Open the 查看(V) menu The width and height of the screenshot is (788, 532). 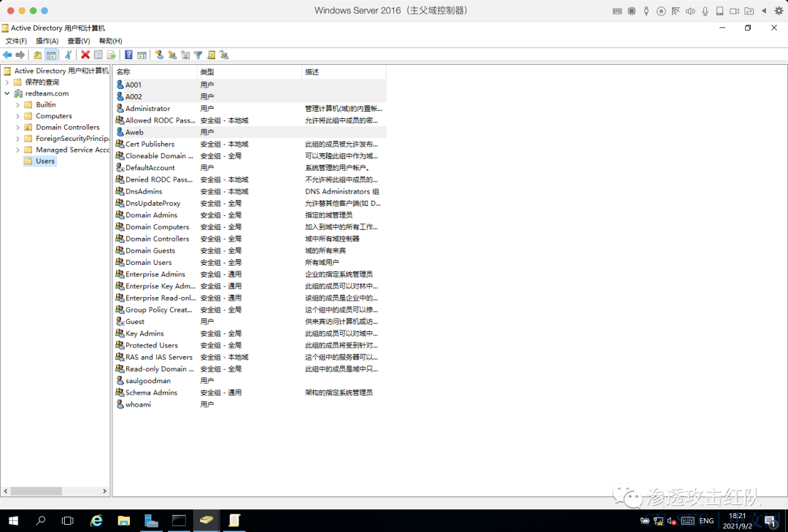[x=79, y=41]
